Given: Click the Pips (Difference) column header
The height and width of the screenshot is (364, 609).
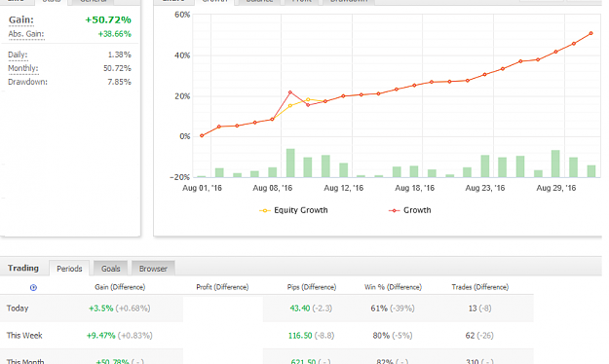Looking at the screenshot, I should [312, 287].
